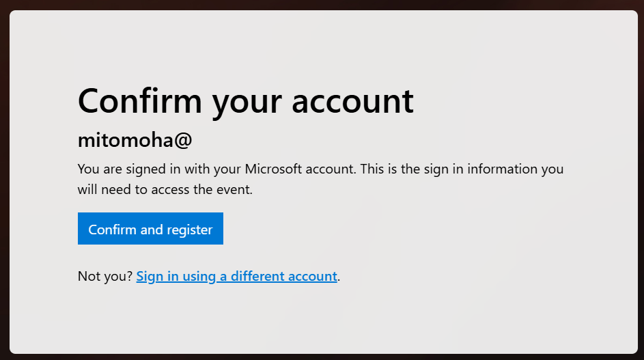
Task: Click the Sign in using start of link
Action: pos(176,276)
